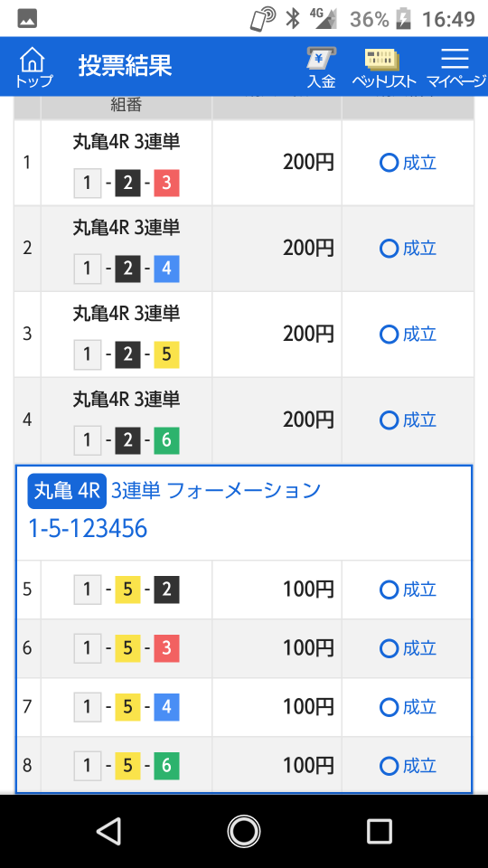Open the Bet List (ベットリスト) icon
Viewport: 488px width, 868px height.
pyautogui.click(x=384, y=67)
